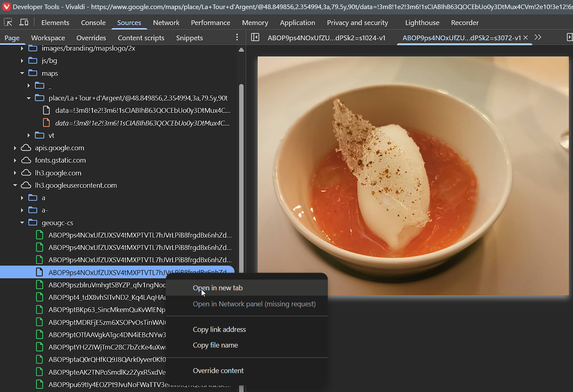The height and width of the screenshot is (392, 573).
Task: Expand the js/bg folder
Action: [x=22, y=61]
